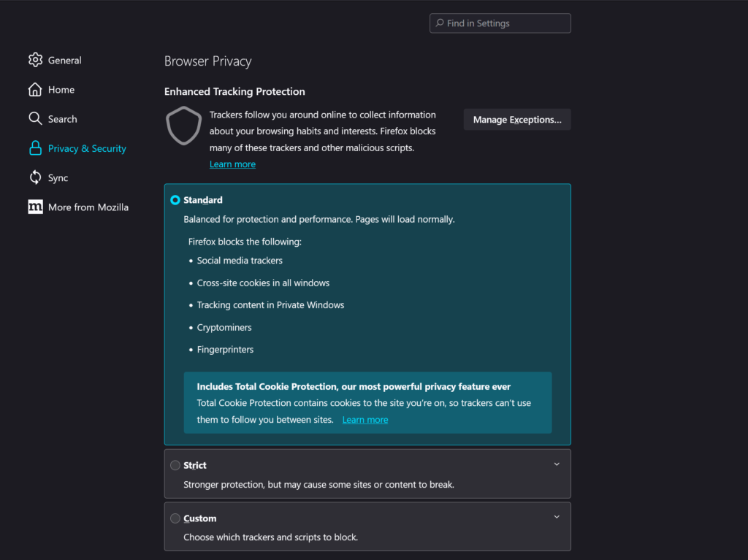
Task: Click the Search magnifier icon in sidebar
Action: pyautogui.click(x=35, y=119)
